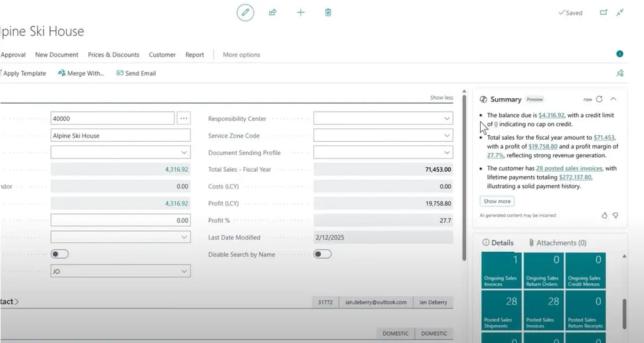Switch to Attachments (0) tab

tap(557, 242)
